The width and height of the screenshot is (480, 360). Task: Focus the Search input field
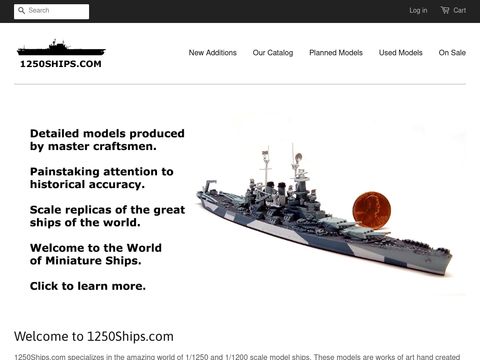tap(52, 11)
